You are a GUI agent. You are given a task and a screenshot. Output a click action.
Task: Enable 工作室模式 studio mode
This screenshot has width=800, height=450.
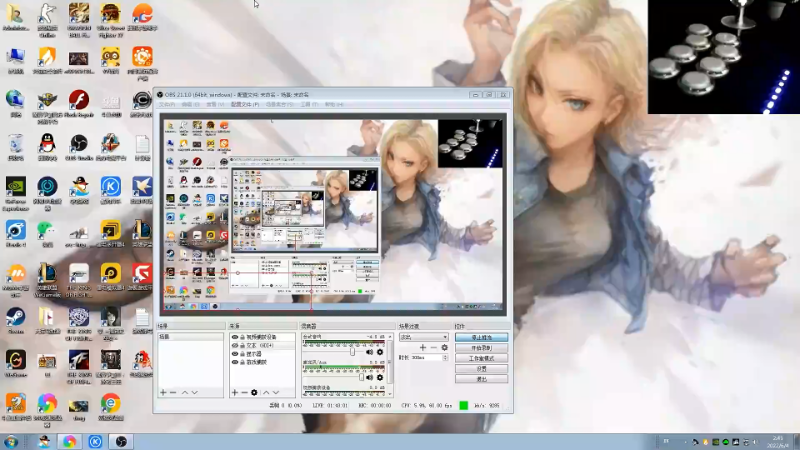(481, 358)
